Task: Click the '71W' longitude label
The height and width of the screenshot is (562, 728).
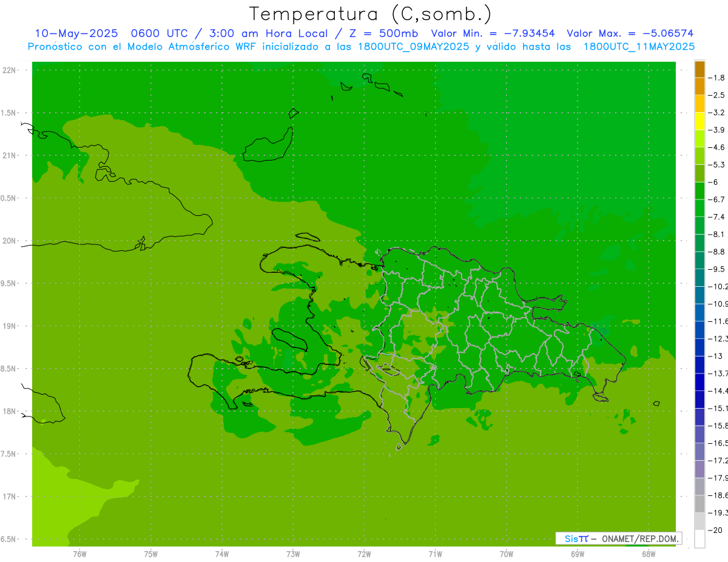Action: 435,554
